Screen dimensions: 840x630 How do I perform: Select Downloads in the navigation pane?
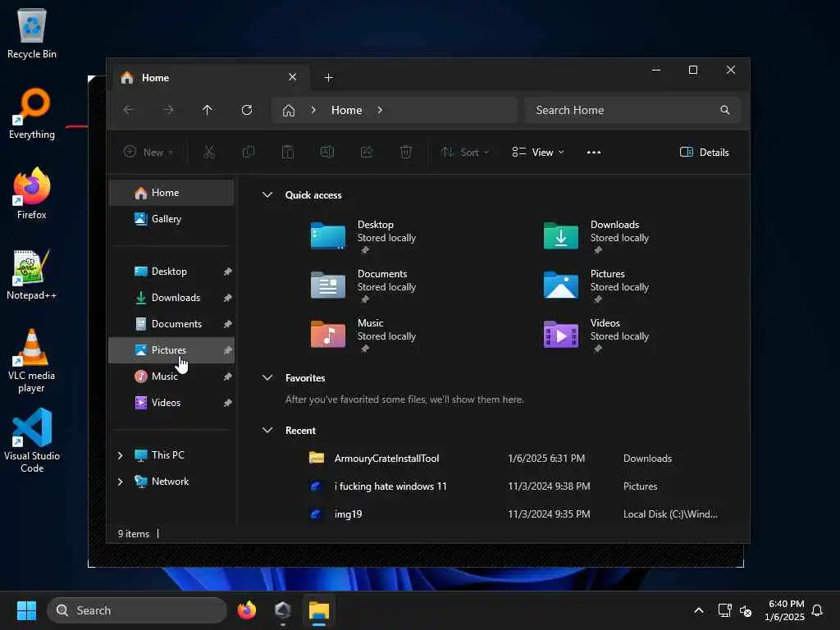171,298
